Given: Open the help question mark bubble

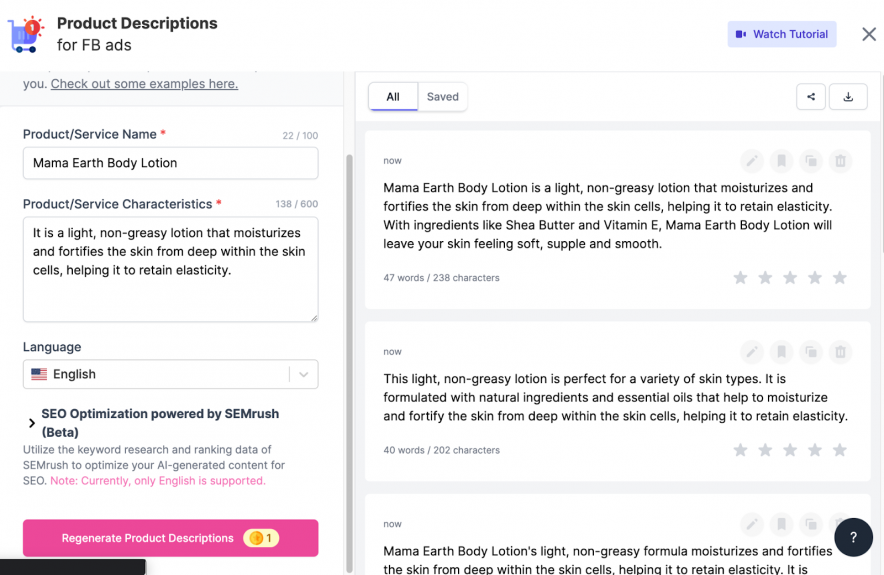Looking at the screenshot, I should (853, 537).
